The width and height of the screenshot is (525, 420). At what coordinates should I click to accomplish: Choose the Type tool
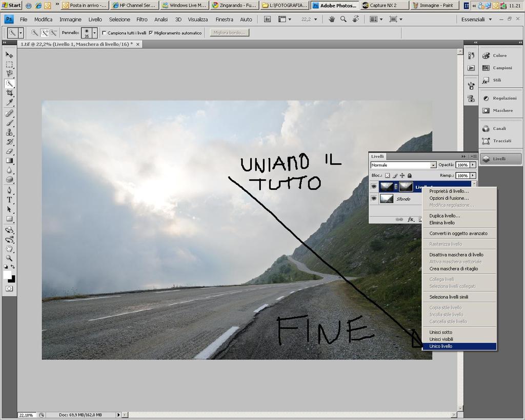click(x=9, y=199)
